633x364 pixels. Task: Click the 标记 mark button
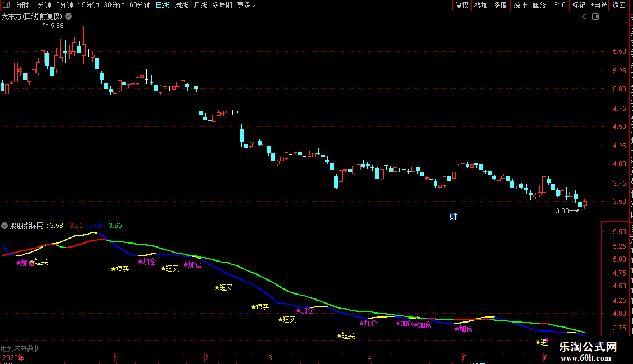(x=579, y=5)
